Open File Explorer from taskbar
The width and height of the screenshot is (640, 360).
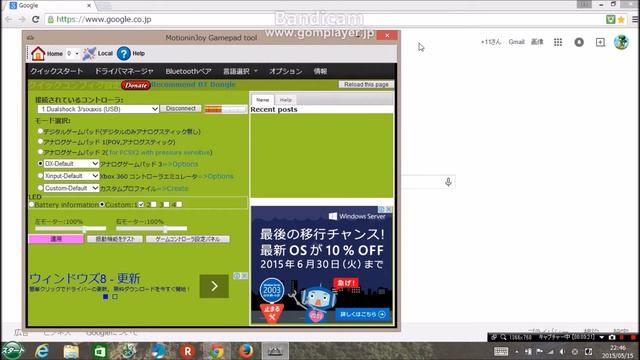tap(71, 351)
